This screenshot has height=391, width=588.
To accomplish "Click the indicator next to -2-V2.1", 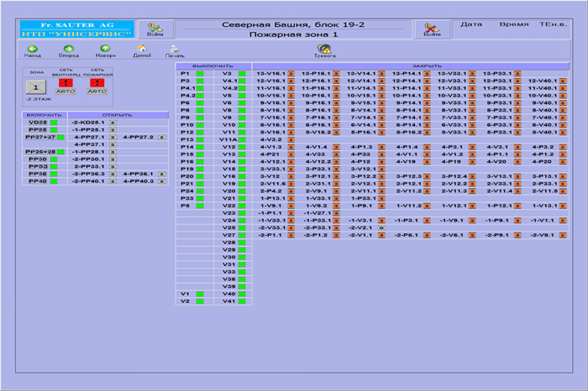I will [x=381, y=227].
